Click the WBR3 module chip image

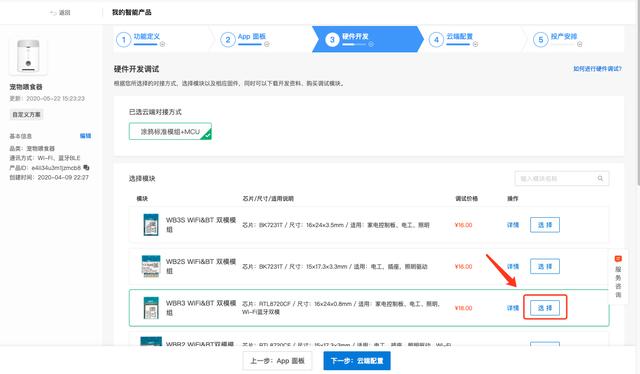pyautogui.click(x=151, y=308)
